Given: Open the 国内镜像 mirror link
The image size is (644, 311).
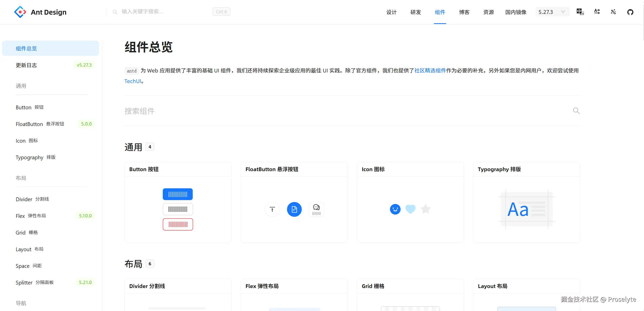Looking at the screenshot, I should point(516,12).
